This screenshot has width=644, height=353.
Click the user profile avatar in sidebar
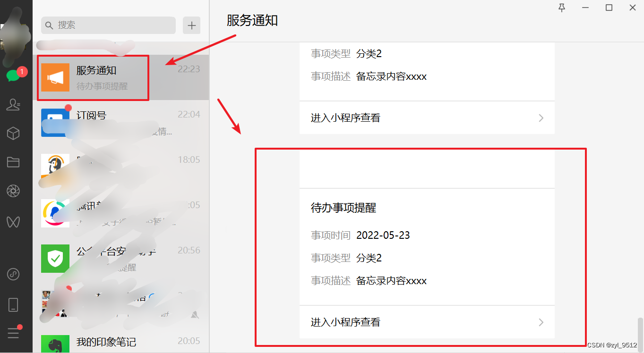click(x=14, y=38)
